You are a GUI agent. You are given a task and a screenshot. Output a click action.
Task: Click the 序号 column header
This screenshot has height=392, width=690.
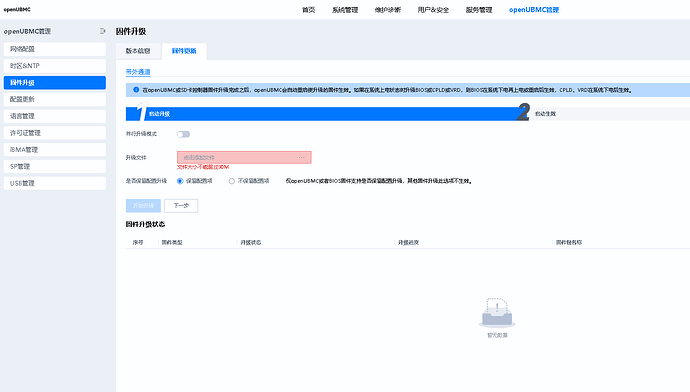[138, 242]
